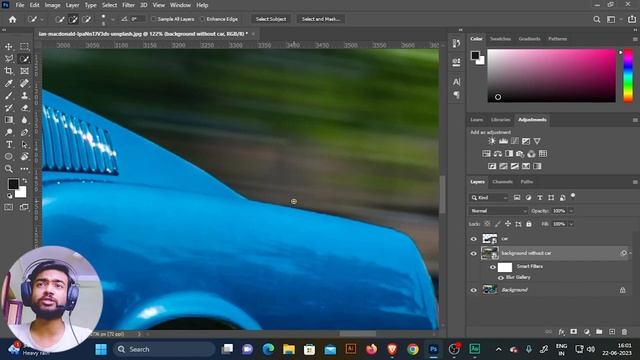Select the Path Selection tool

24,144
